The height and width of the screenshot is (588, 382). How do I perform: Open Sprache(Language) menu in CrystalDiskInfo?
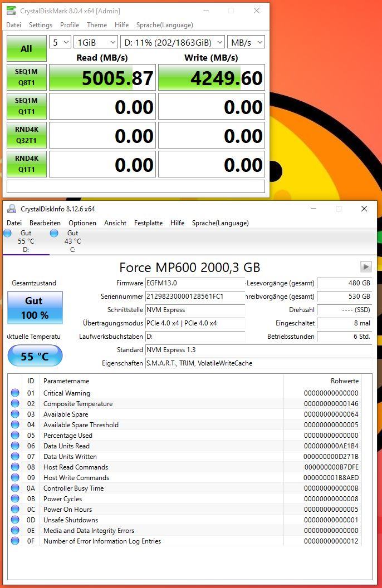221,223
